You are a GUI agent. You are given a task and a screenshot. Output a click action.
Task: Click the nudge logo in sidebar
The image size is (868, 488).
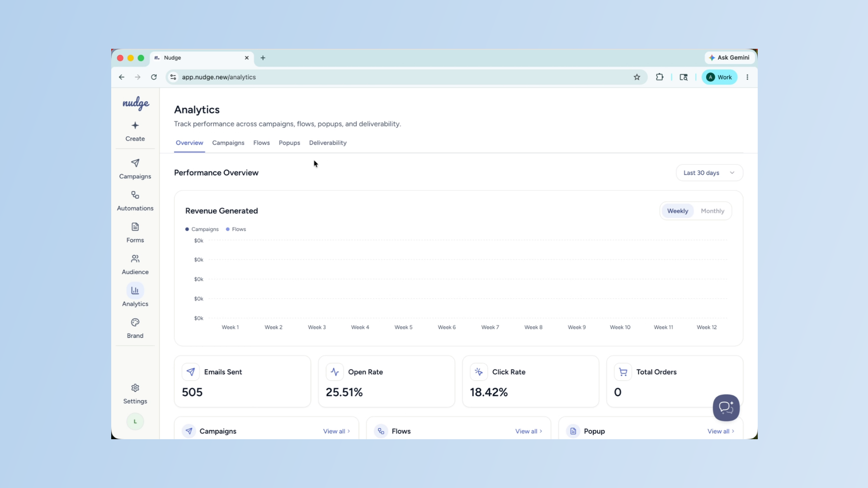[136, 103]
